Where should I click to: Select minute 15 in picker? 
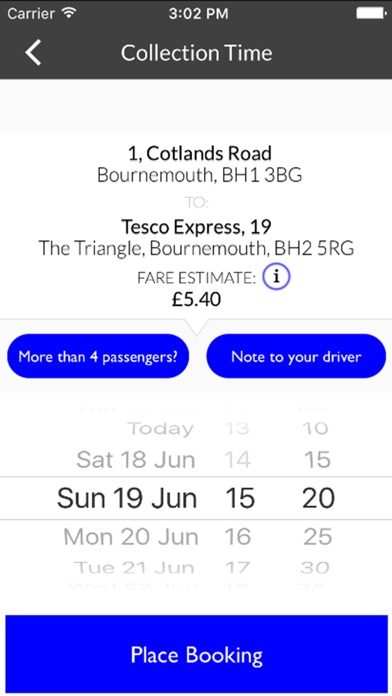[317, 459]
